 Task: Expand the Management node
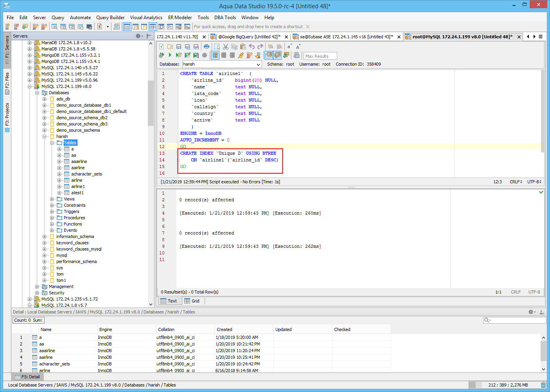tap(37, 286)
